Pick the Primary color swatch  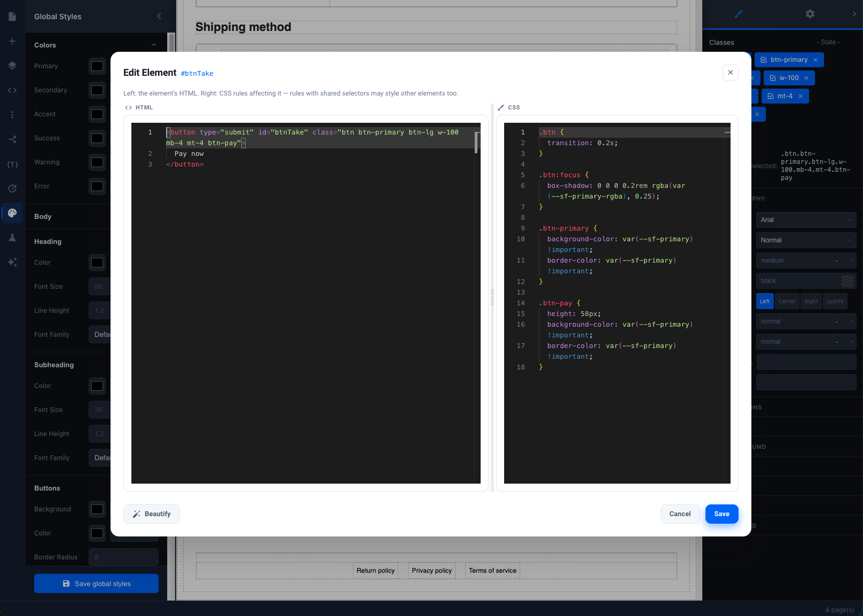[97, 66]
